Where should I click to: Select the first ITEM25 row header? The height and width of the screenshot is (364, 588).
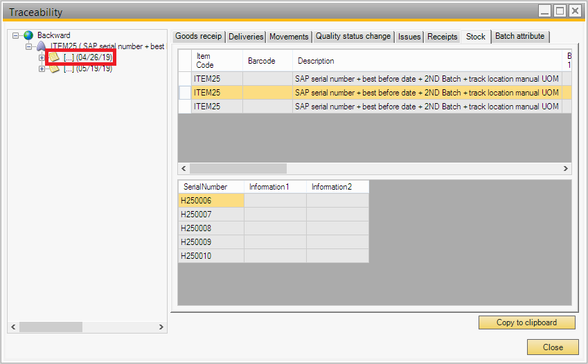coord(185,79)
